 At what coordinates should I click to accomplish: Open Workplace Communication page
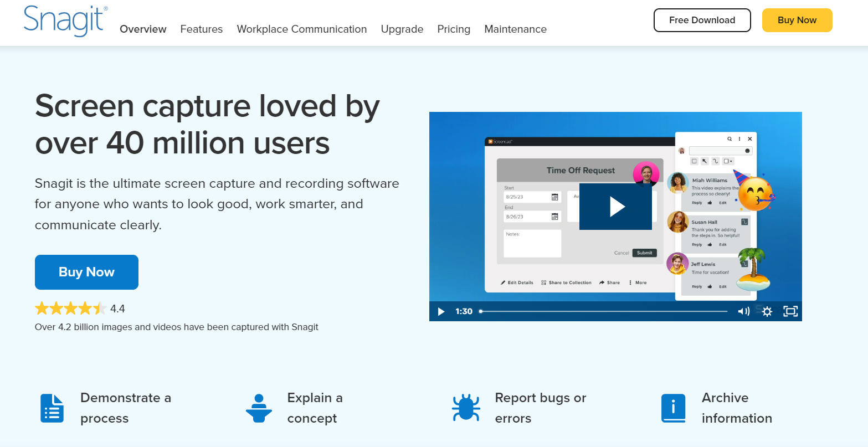[x=302, y=29]
